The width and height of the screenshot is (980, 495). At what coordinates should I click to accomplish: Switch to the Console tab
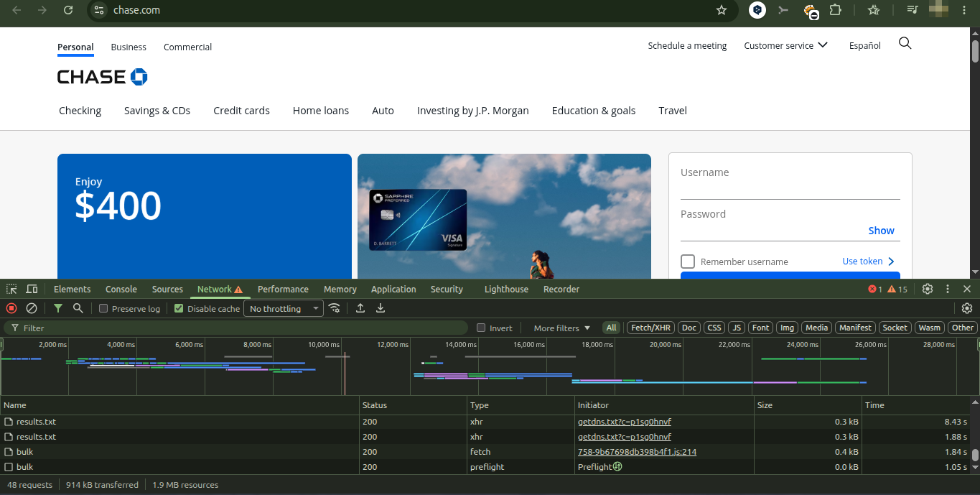pos(121,289)
